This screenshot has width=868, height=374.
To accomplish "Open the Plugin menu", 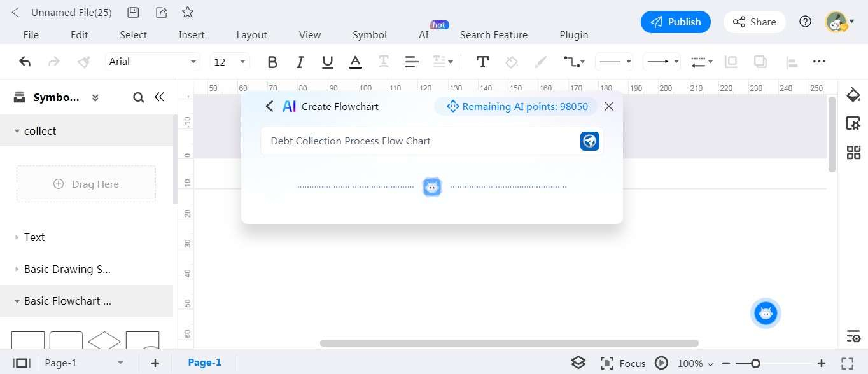I will (574, 34).
